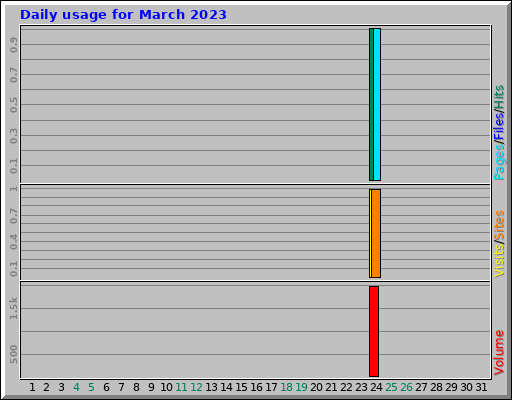Click day 14 on the x-axis
The image size is (512, 400).
226,387
